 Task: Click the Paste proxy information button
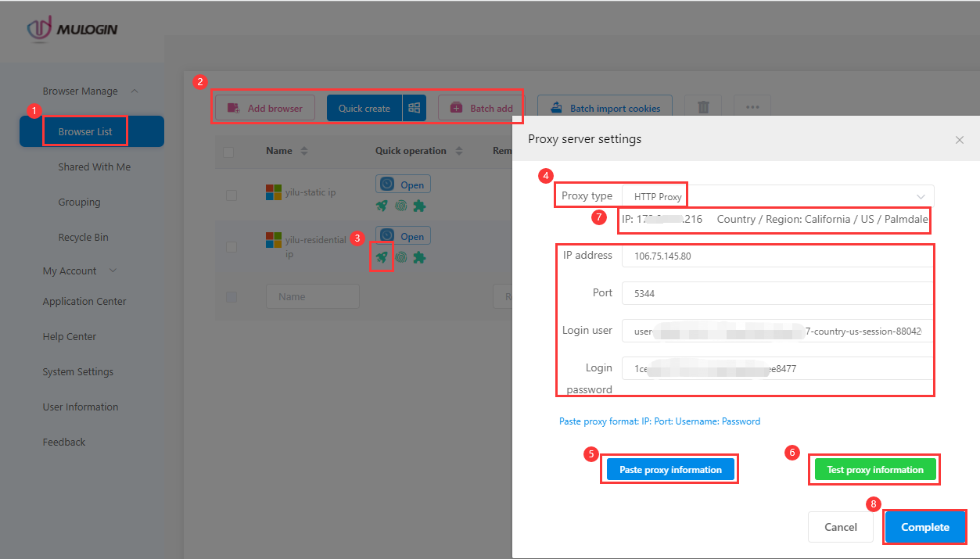tap(670, 469)
